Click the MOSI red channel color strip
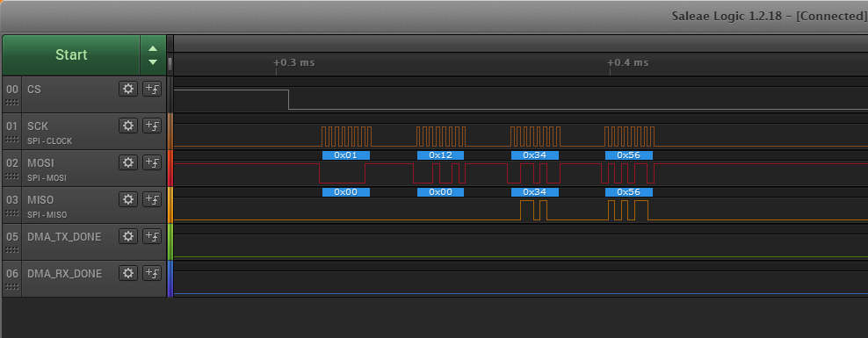The image size is (868, 338). click(x=170, y=169)
